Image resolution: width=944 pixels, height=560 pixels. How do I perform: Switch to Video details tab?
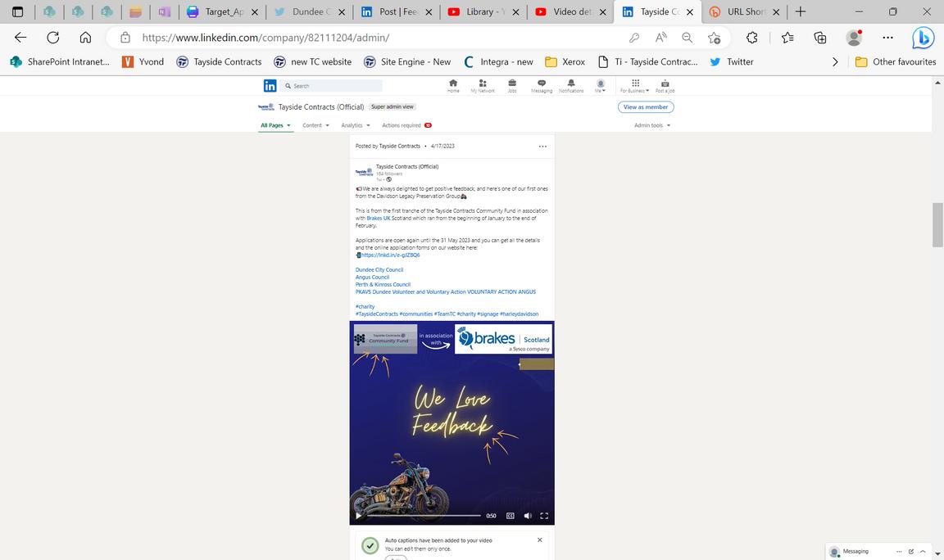(570, 11)
